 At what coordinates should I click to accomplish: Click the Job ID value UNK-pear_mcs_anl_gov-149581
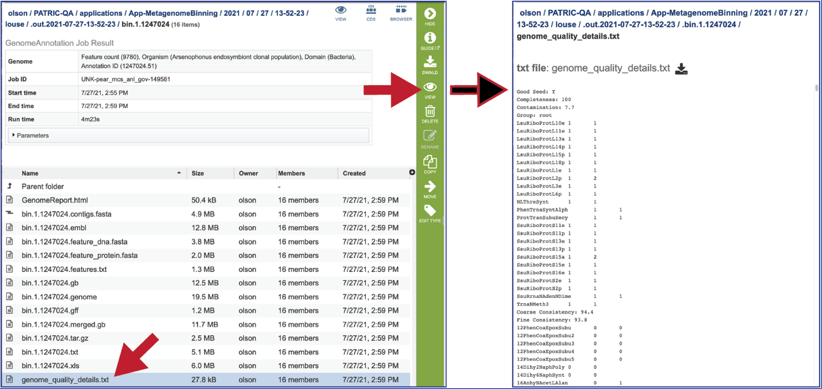pos(126,79)
